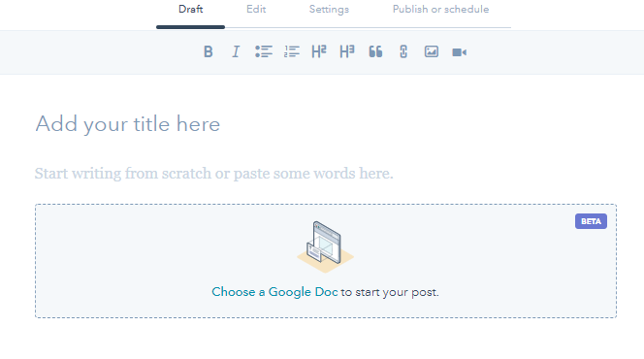Click the Google Doc import illustration

point(325,246)
